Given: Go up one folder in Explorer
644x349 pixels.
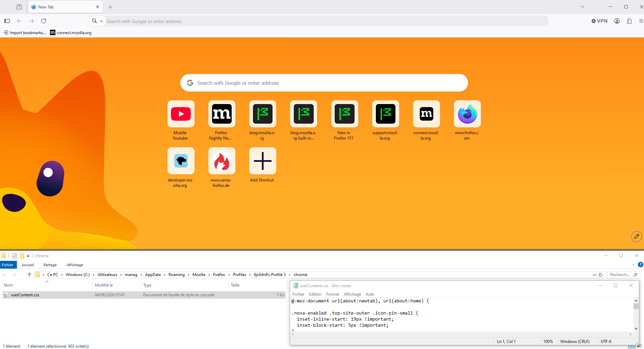Looking at the screenshot, I should point(29,275).
